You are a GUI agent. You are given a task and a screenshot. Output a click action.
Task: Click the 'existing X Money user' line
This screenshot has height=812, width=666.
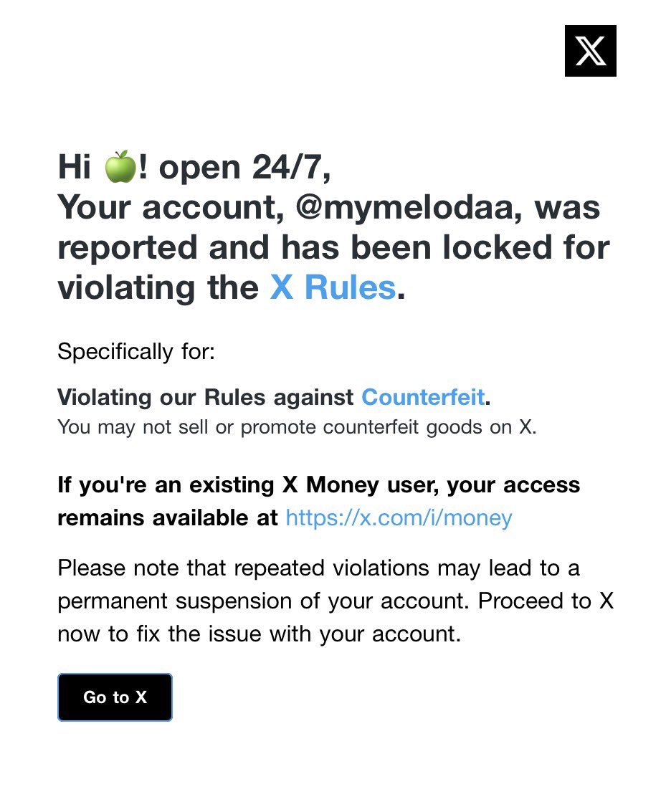318,485
